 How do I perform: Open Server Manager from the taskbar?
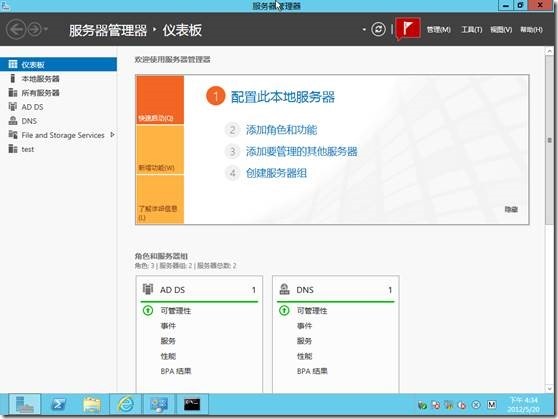tap(25, 404)
